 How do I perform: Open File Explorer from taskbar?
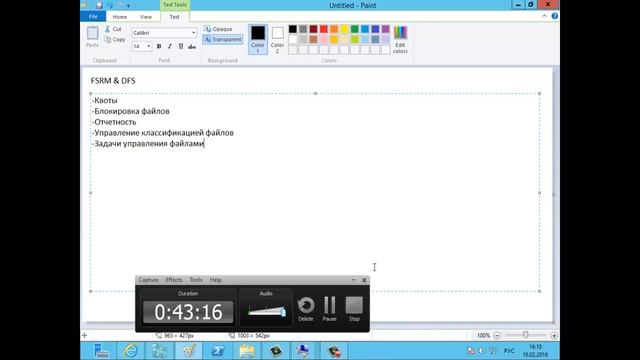247,351
